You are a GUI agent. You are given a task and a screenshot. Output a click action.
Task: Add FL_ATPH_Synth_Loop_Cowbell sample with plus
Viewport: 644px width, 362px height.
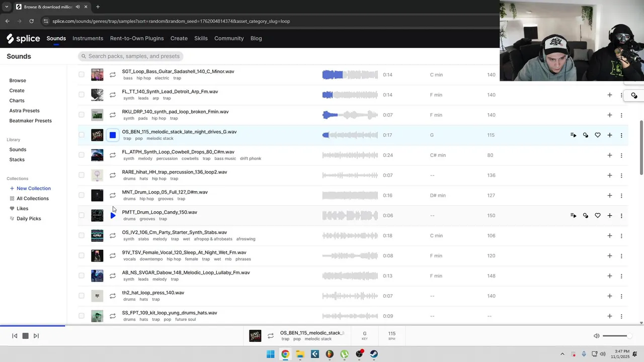(609, 155)
